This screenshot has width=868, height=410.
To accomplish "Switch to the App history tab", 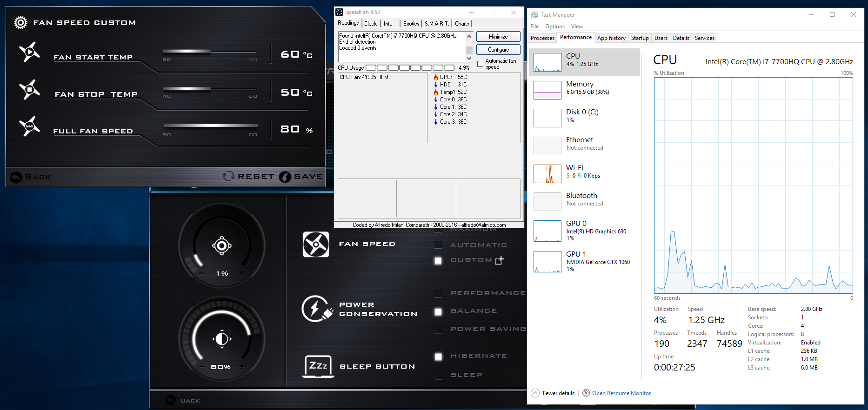I will point(611,38).
